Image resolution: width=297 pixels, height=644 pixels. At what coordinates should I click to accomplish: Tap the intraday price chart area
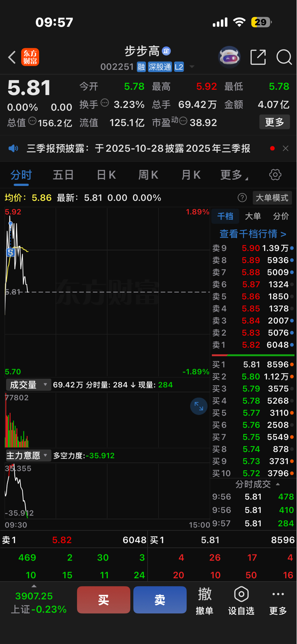tap(107, 292)
